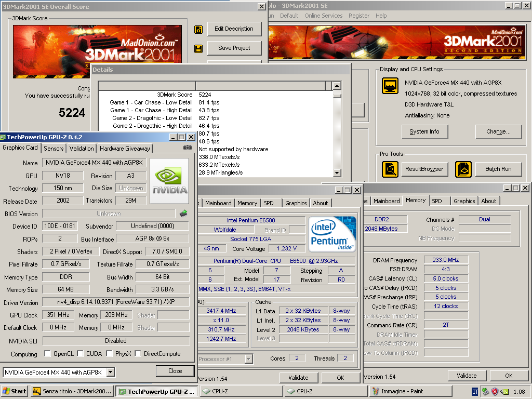Click the language indicator IT in system tray

click(475, 392)
